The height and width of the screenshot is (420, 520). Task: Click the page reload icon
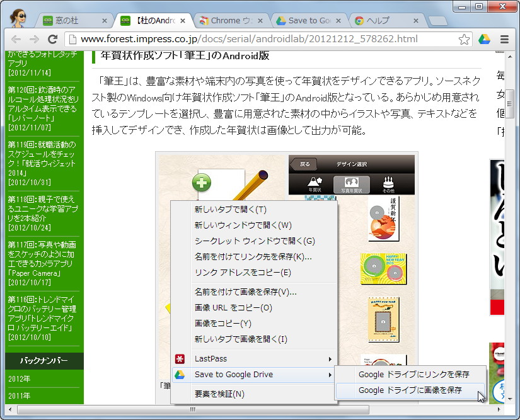(52, 38)
